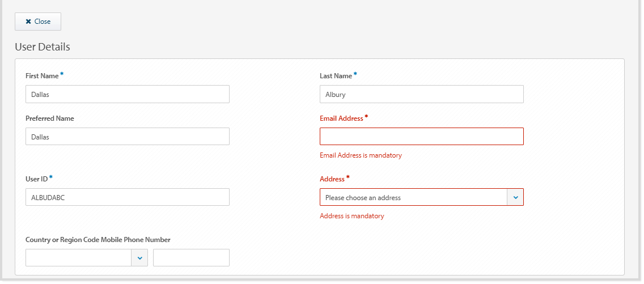The width and height of the screenshot is (644, 284).
Task: Click the User ID label
Action: tap(36, 179)
